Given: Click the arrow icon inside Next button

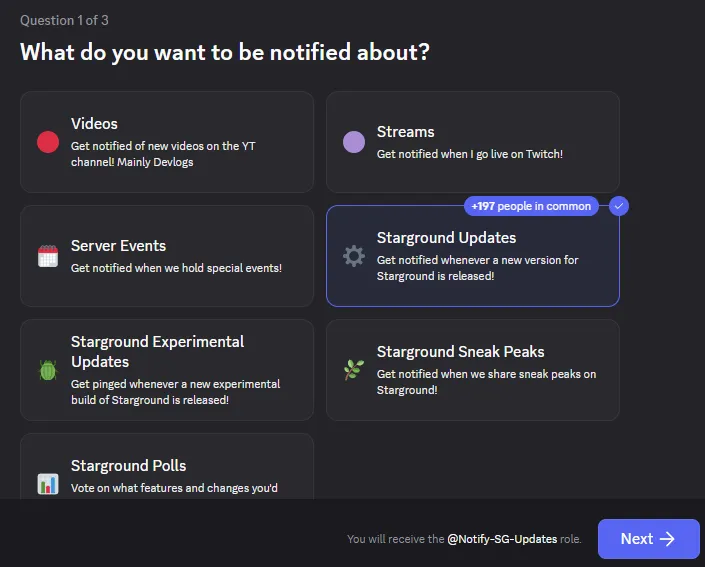Looking at the screenshot, I should click(667, 539).
